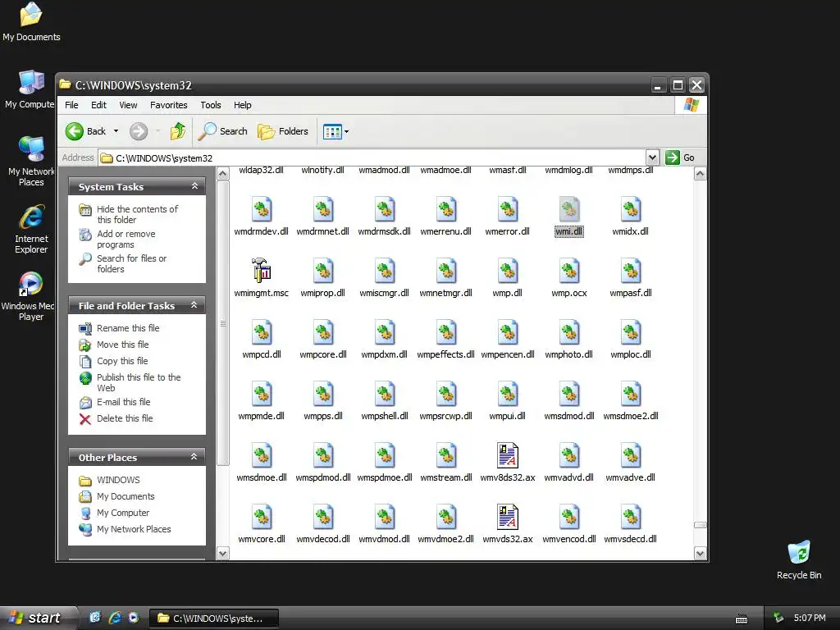This screenshot has width=840, height=630.
Task: Go to My Computer in Other Places
Action: tap(123, 513)
